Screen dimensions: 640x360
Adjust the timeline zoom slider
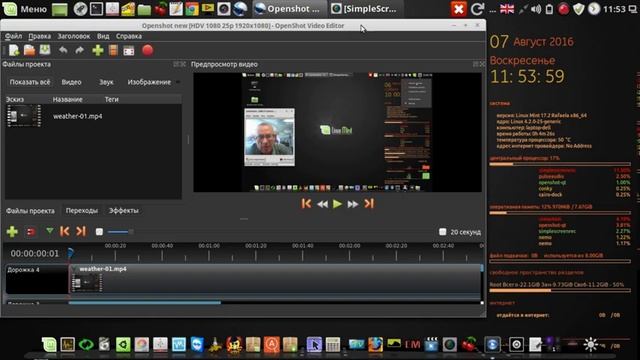click(120, 232)
